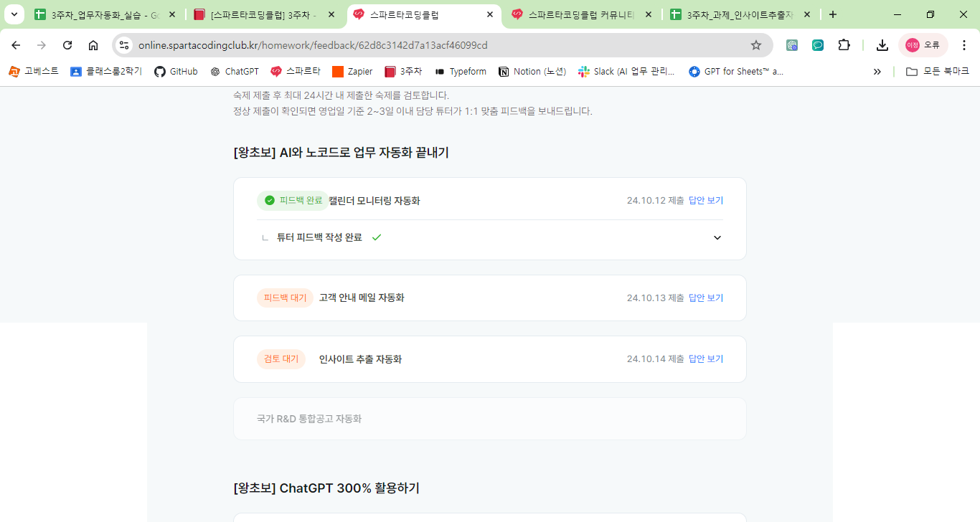Click 튜터 피드백 작성 완료 row text

coord(319,237)
